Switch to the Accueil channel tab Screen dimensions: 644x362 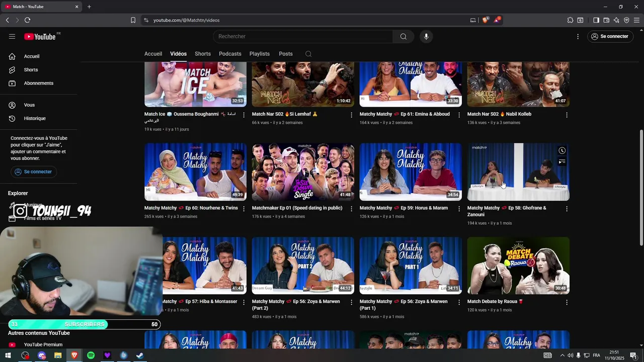[x=153, y=54]
